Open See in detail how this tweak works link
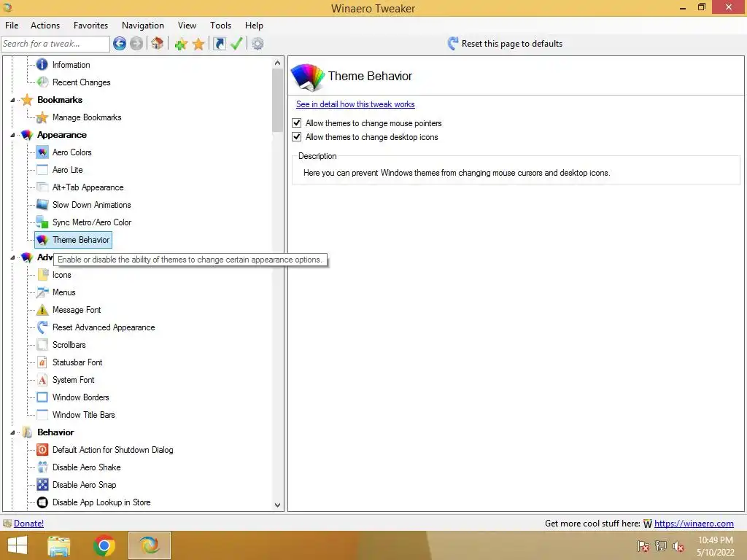 click(355, 104)
